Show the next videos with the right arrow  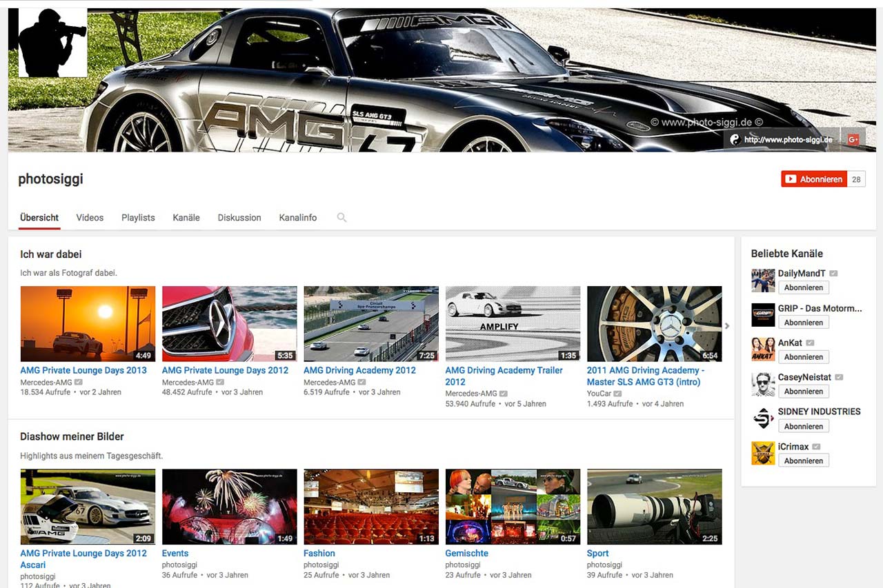(727, 325)
